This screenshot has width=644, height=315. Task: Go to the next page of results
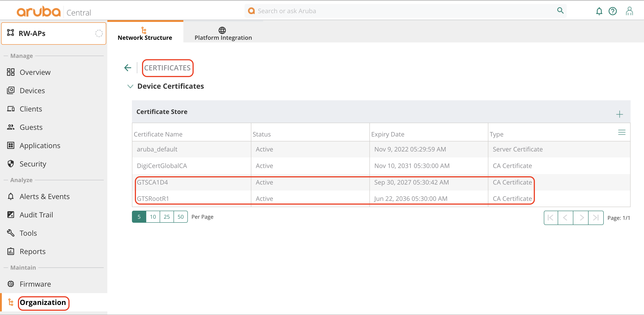581,218
